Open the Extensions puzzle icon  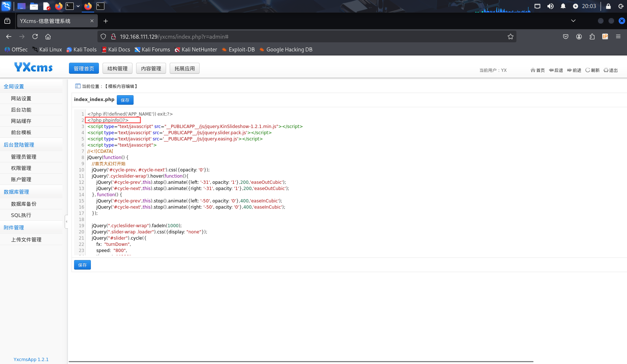(592, 36)
